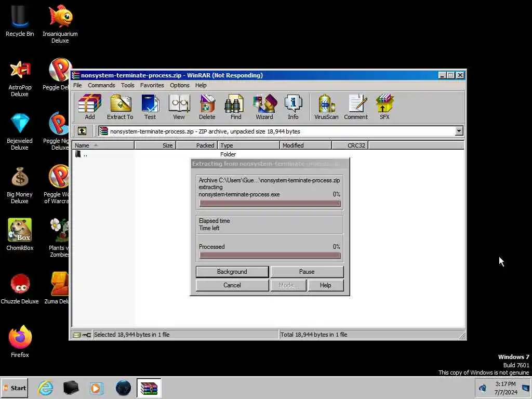Select Bejeweled Deluxe desktop icon
Image resolution: width=532 pixels, height=399 pixels.
(20, 131)
